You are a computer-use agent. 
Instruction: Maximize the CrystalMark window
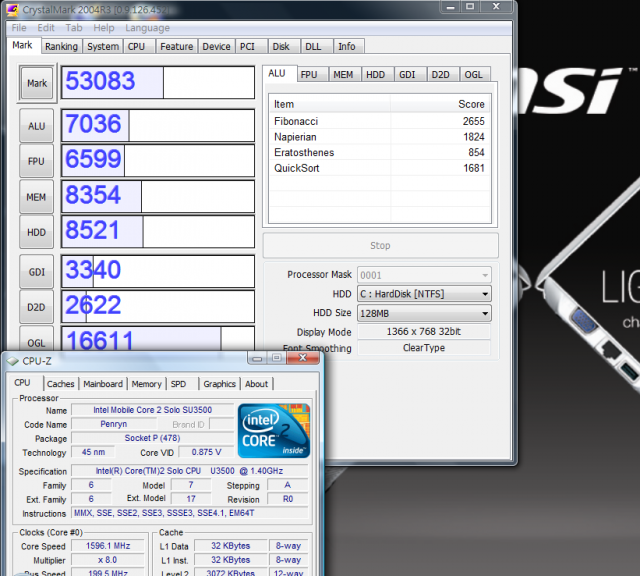(470, 7)
